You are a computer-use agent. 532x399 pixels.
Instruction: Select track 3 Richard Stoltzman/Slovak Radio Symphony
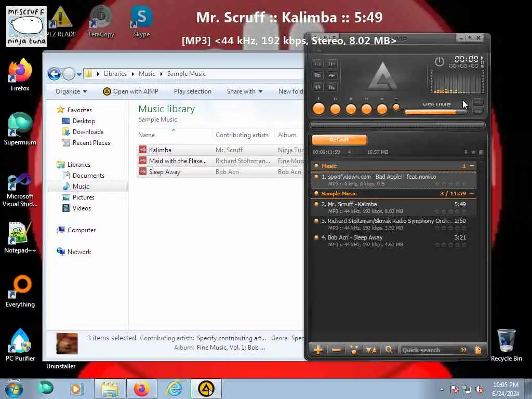[394, 224]
